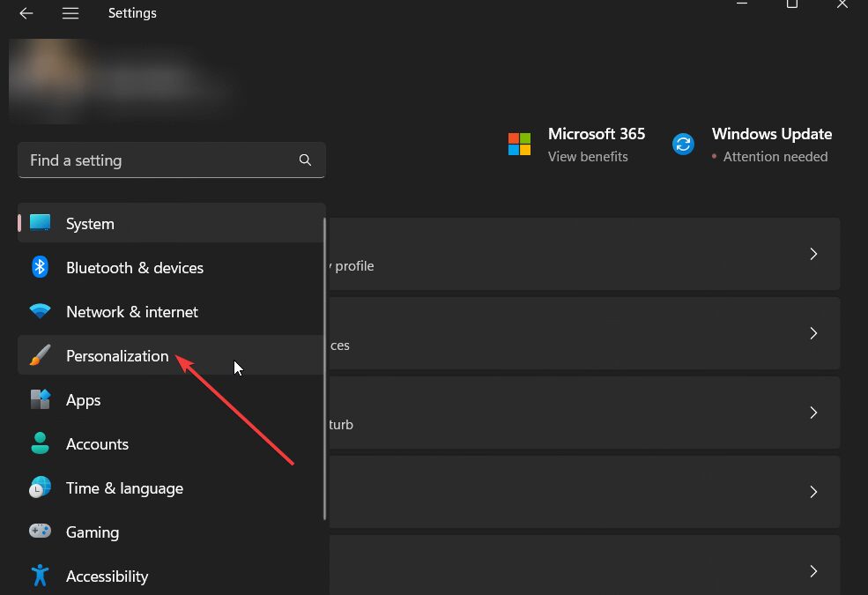Click the Accounts person icon
This screenshot has height=595, width=868.
click(40, 443)
